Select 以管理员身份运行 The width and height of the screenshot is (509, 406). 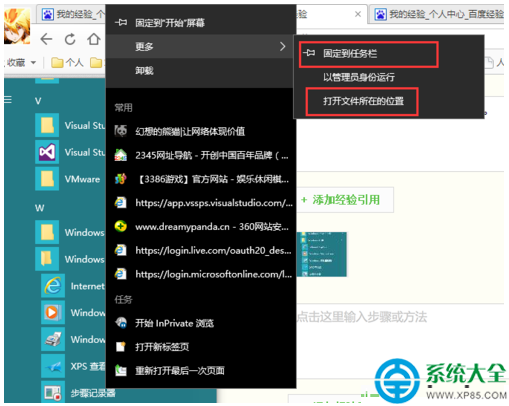[x=359, y=77]
